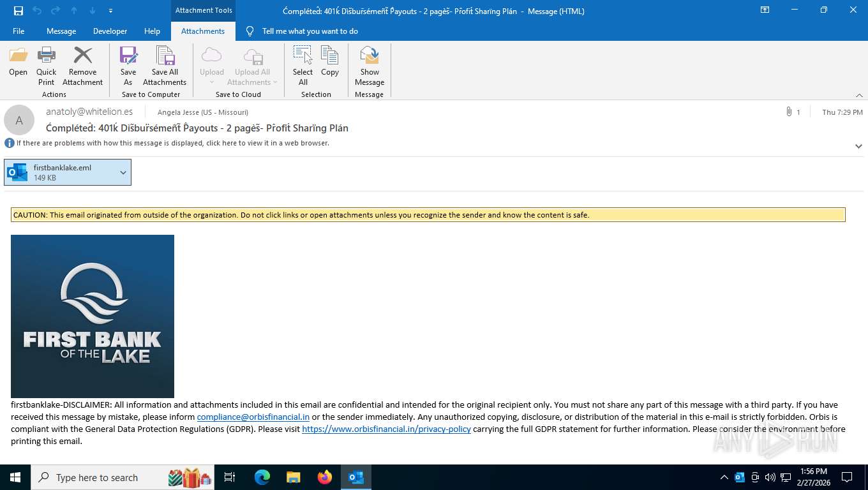Viewport: 868px width, 490px height.
Task: Click the Save icon in title bar
Action: [19, 11]
